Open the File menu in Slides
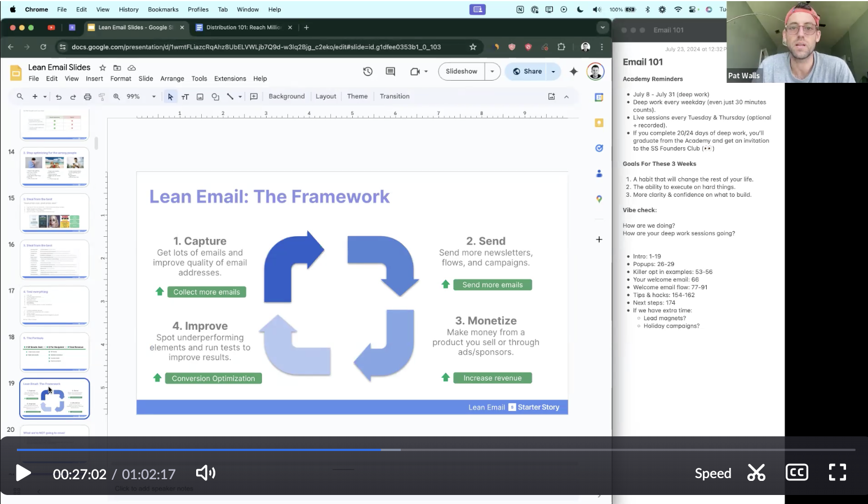The width and height of the screenshot is (868, 504). coord(34,79)
